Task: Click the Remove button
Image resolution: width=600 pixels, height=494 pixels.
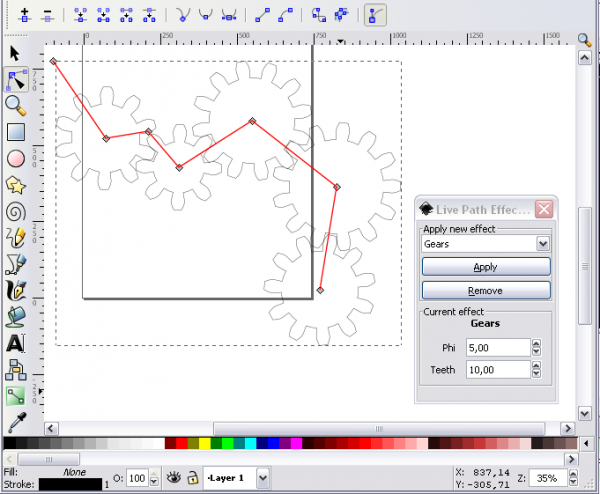Action: coord(486,291)
